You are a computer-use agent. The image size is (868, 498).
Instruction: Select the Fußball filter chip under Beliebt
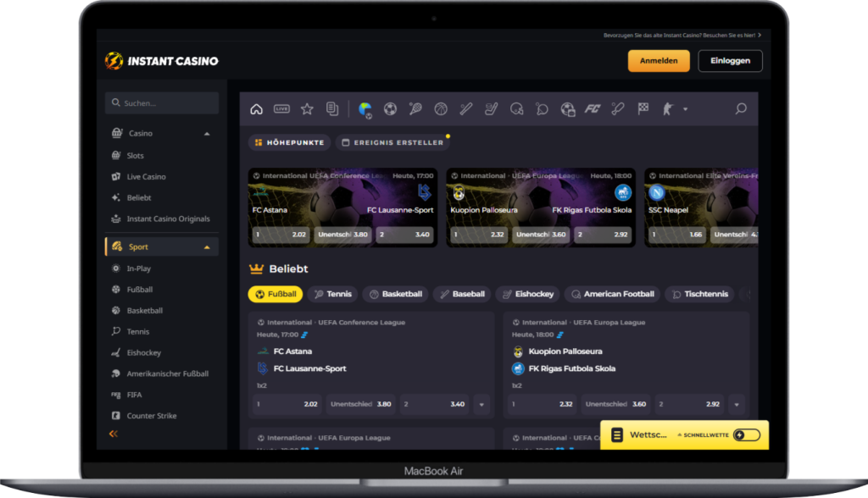click(275, 294)
